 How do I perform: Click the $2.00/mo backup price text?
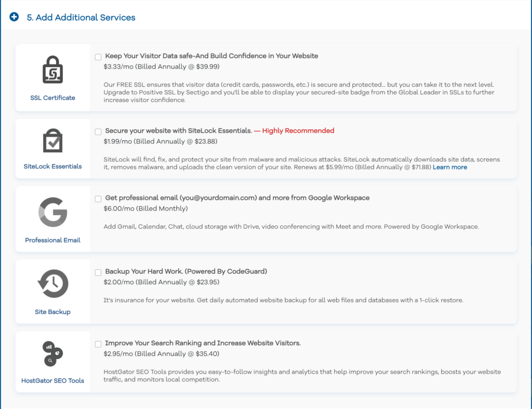tap(162, 282)
